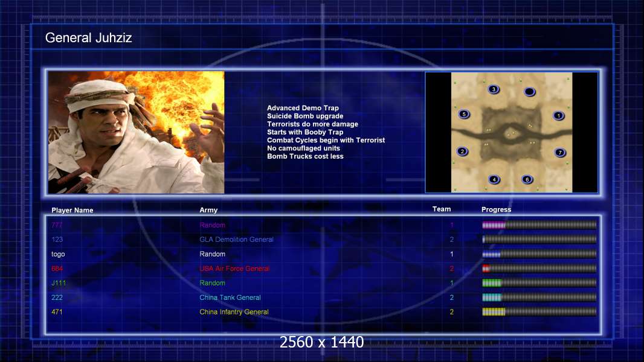Viewport: 644px width, 362px height.
Task: Click Bomb Trucks cost less text
Action: 305,156
